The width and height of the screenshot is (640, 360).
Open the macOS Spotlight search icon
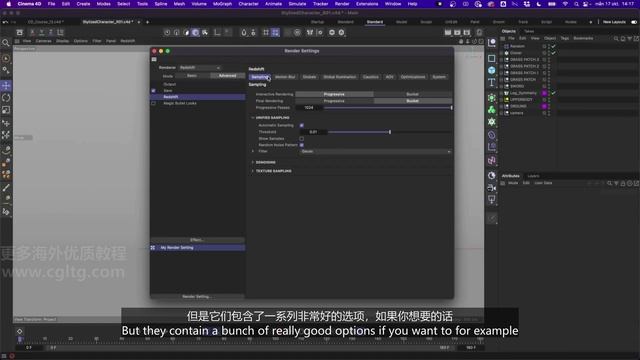[x=576, y=4]
